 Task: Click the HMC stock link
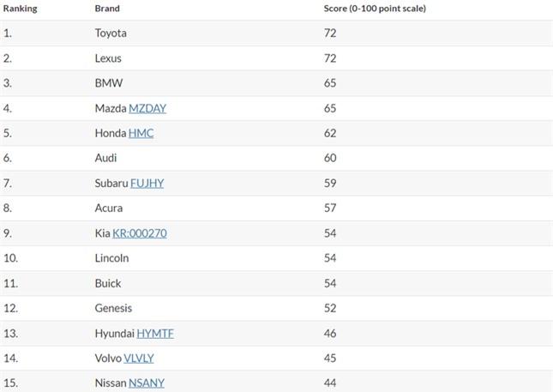coord(141,133)
